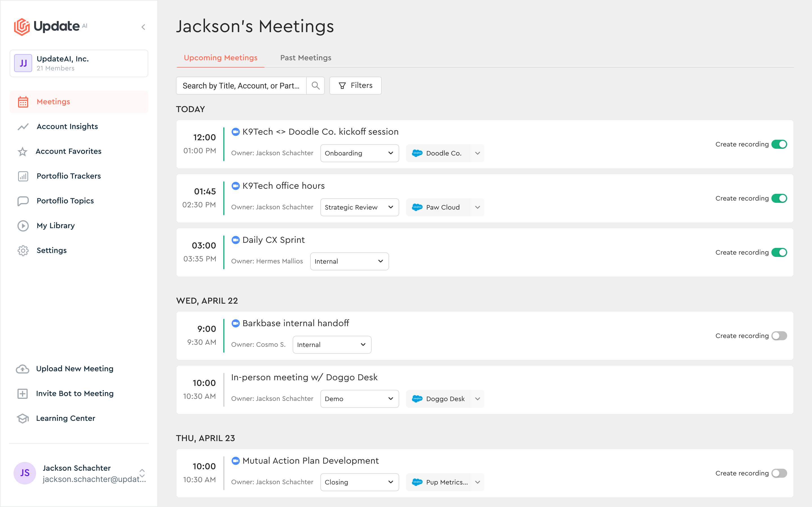Click the search magnifier icon
The width and height of the screenshot is (812, 507).
coord(315,86)
